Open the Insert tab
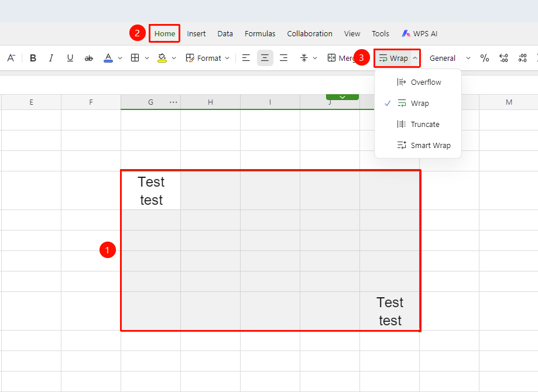 click(196, 33)
